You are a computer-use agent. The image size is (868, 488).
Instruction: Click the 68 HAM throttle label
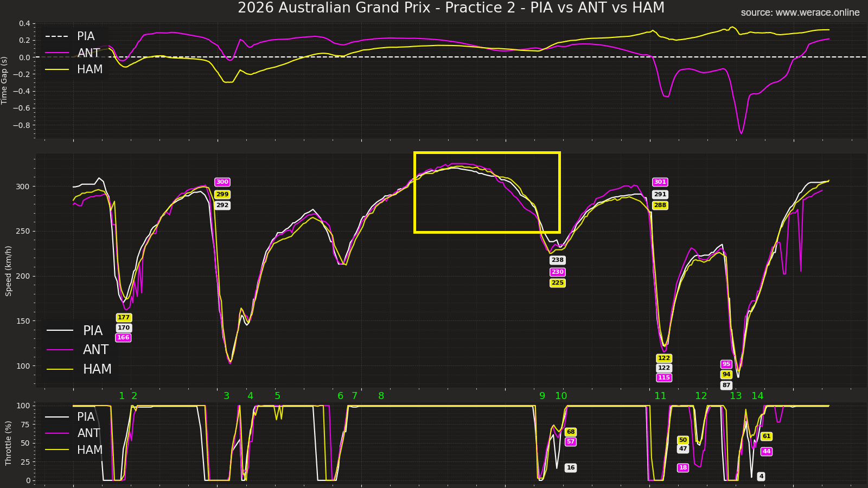[x=570, y=432]
